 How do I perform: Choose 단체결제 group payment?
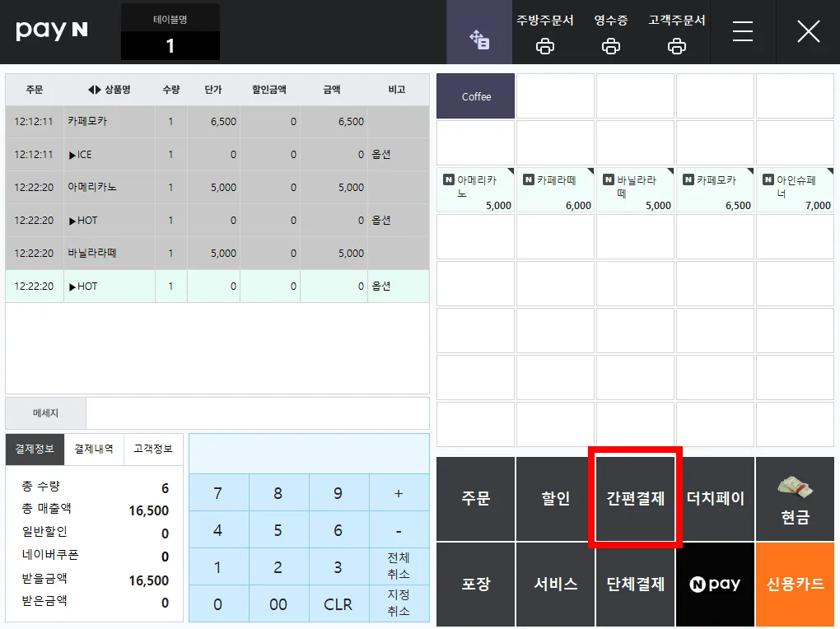636,584
